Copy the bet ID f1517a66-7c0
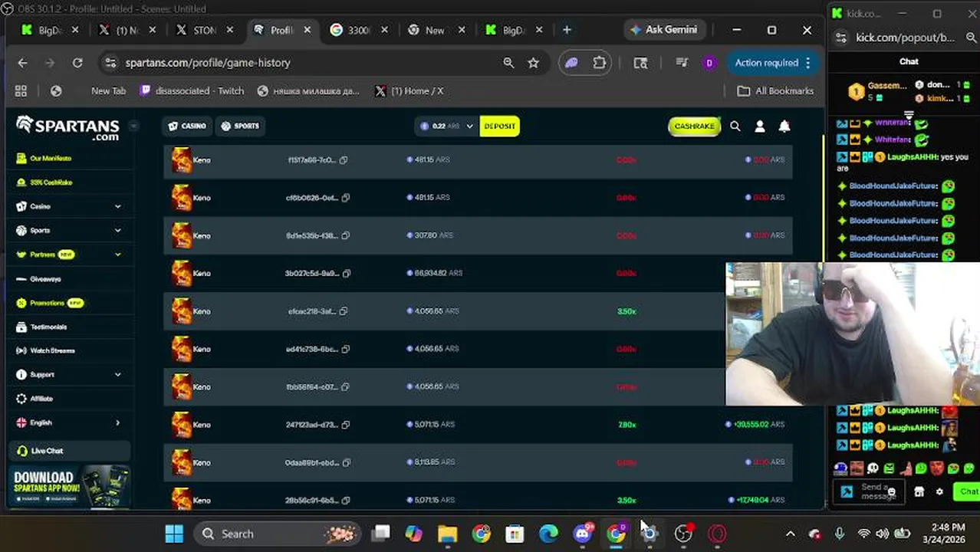980x552 pixels. pyautogui.click(x=344, y=160)
